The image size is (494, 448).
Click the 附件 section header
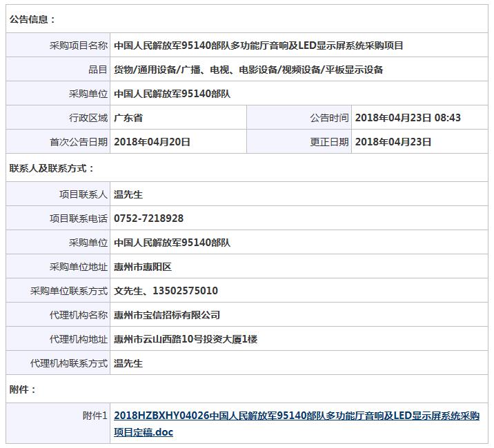pos(23,389)
